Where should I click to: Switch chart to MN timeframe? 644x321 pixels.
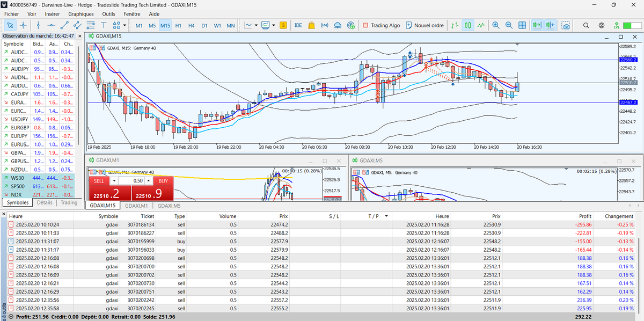(231, 25)
